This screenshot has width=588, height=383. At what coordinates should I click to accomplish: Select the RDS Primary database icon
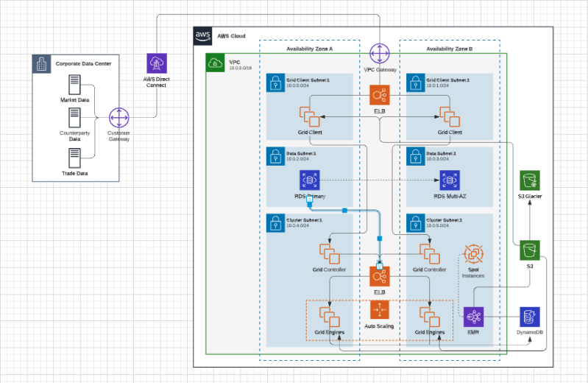(309, 180)
